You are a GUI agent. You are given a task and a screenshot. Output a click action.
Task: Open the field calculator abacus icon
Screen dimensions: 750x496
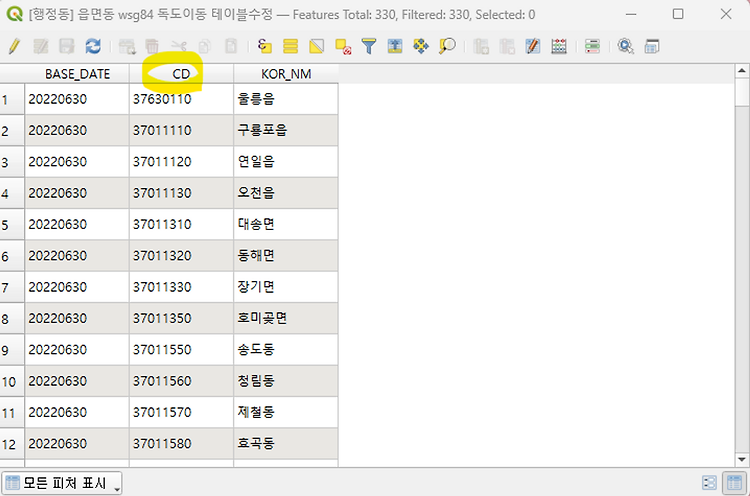559,46
